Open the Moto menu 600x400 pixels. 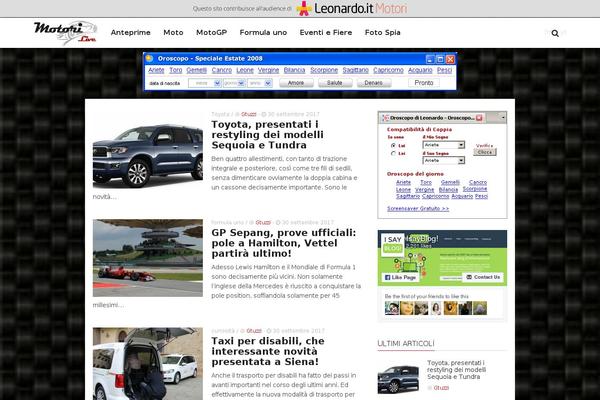pyautogui.click(x=173, y=33)
